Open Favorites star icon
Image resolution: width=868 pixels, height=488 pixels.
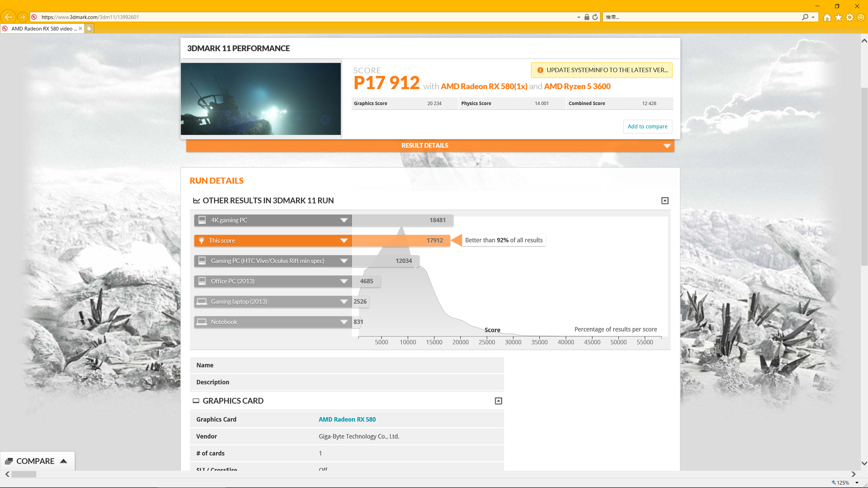coord(839,17)
